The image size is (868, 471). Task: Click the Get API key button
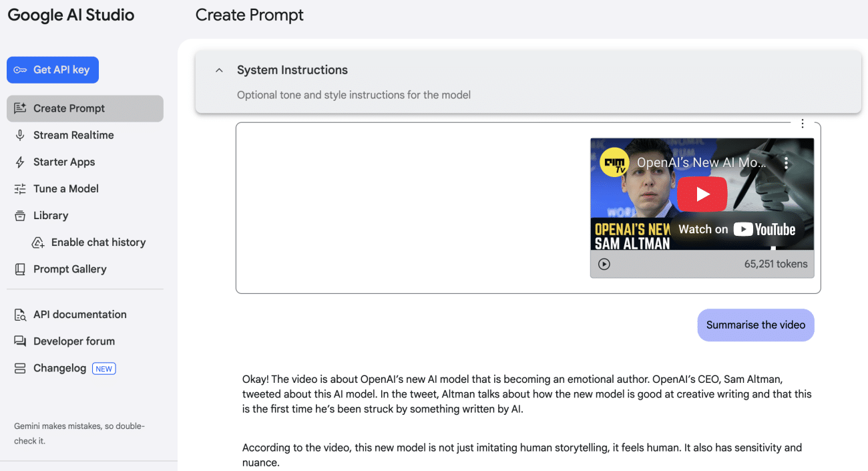pos(53,69)
